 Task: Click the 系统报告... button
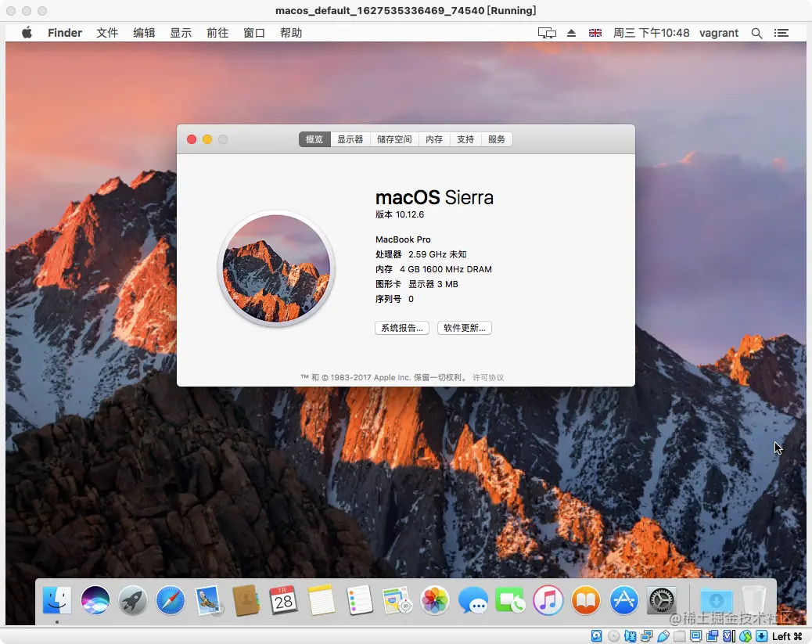402,328
